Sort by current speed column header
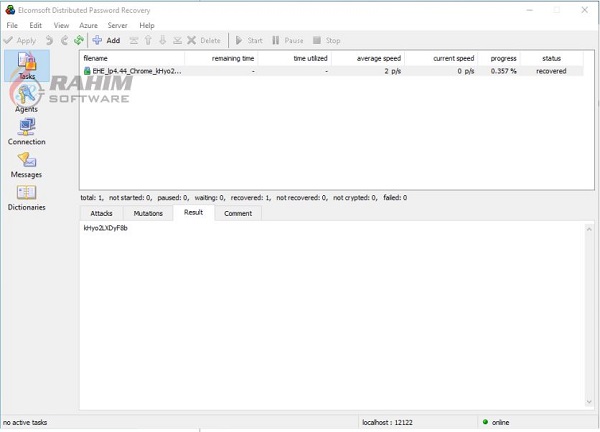 click(441, 58)
